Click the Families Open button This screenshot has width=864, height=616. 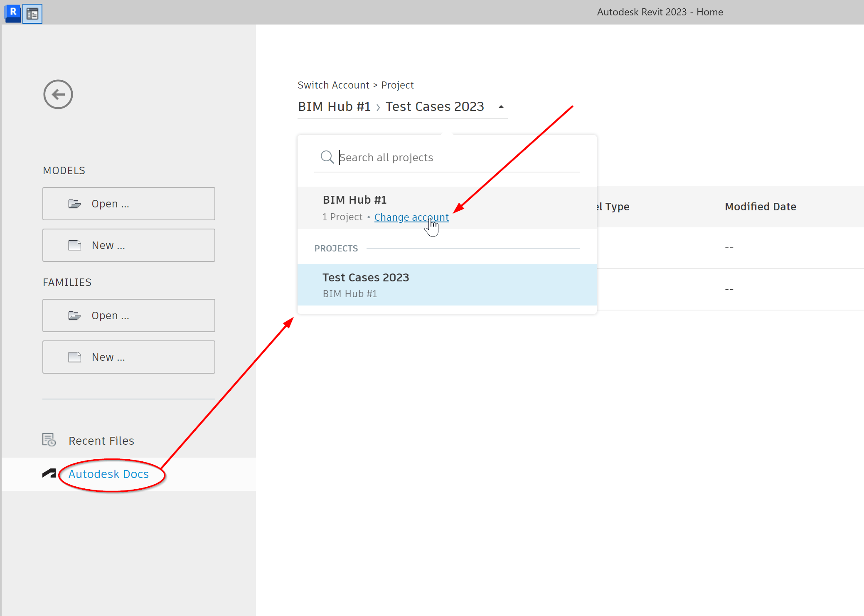click(129, 315)
